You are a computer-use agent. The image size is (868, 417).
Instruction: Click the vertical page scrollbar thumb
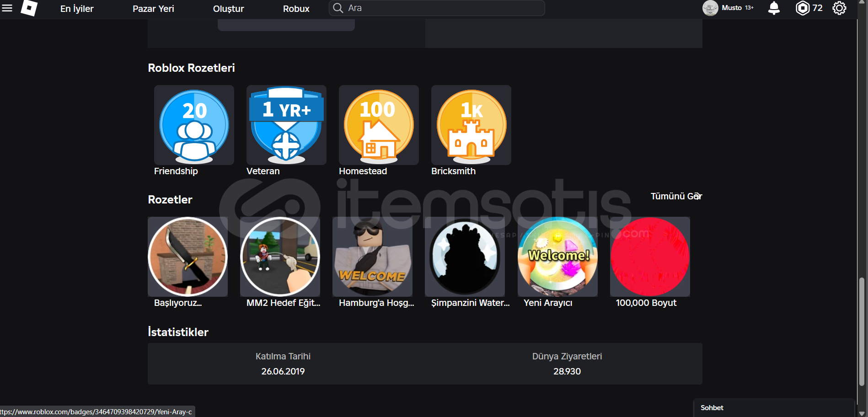(862, 331)
